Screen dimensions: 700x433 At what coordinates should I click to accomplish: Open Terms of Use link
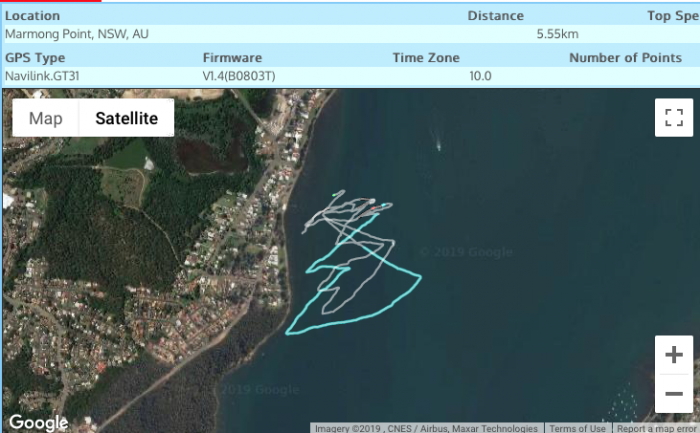[577, 428]
